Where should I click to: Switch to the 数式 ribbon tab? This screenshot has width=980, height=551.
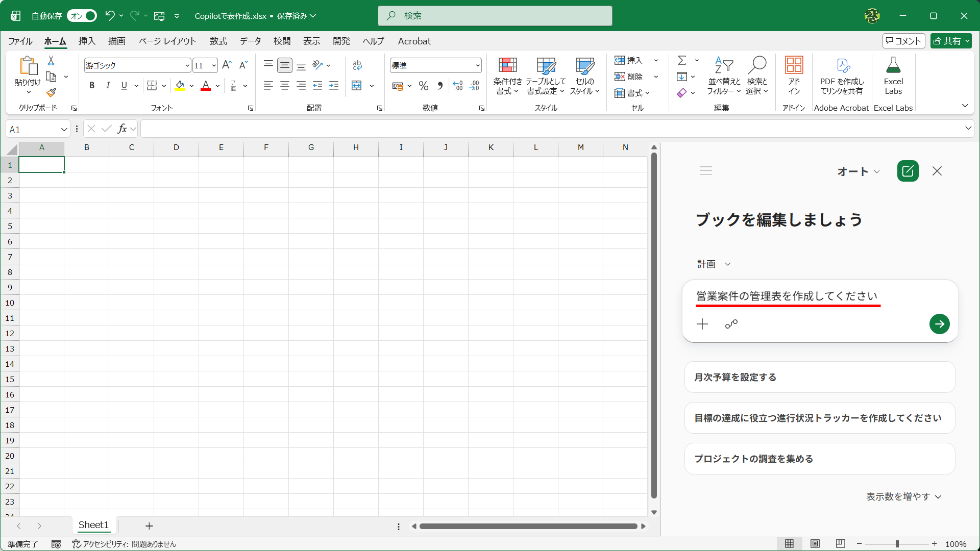218,41
